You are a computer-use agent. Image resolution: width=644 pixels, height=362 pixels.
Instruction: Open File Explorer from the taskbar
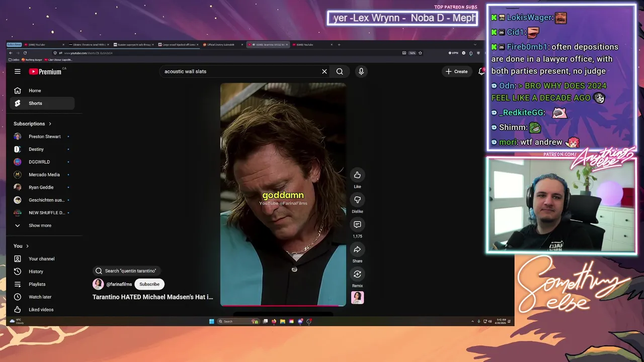coord(283,321)
